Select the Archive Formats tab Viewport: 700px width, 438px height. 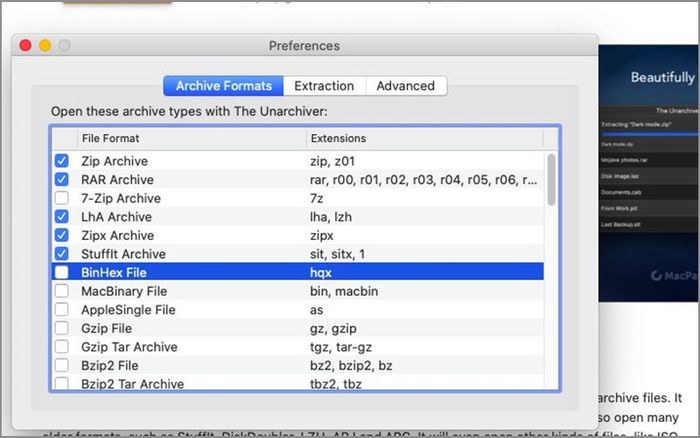[x=223, y=86]
